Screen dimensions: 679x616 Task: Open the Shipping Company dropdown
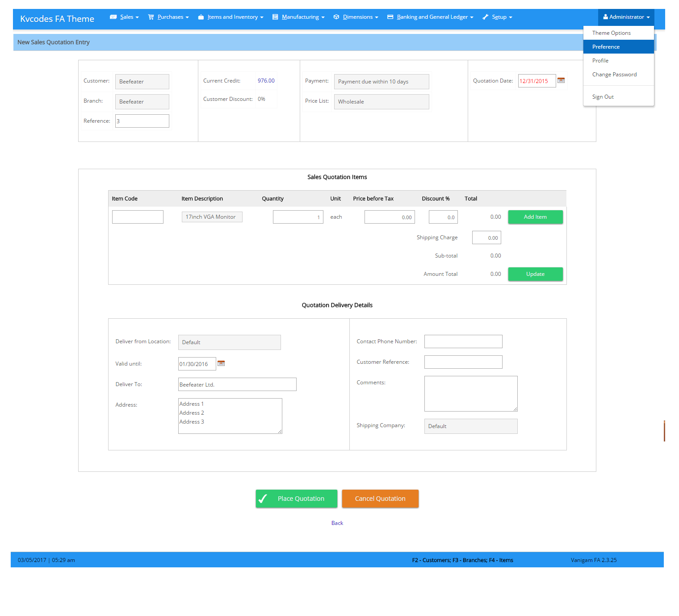click(x=470, y=426)
